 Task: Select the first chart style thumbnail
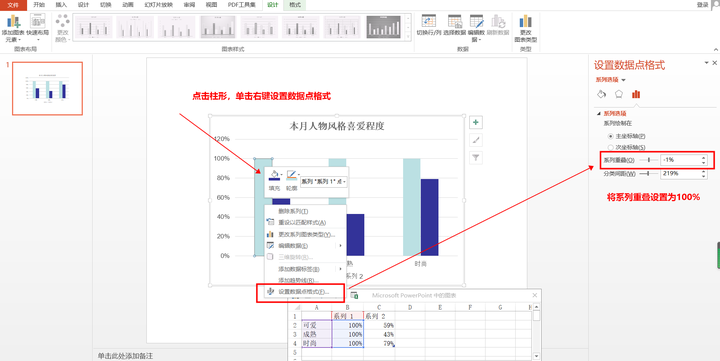(x=93, y=27)
